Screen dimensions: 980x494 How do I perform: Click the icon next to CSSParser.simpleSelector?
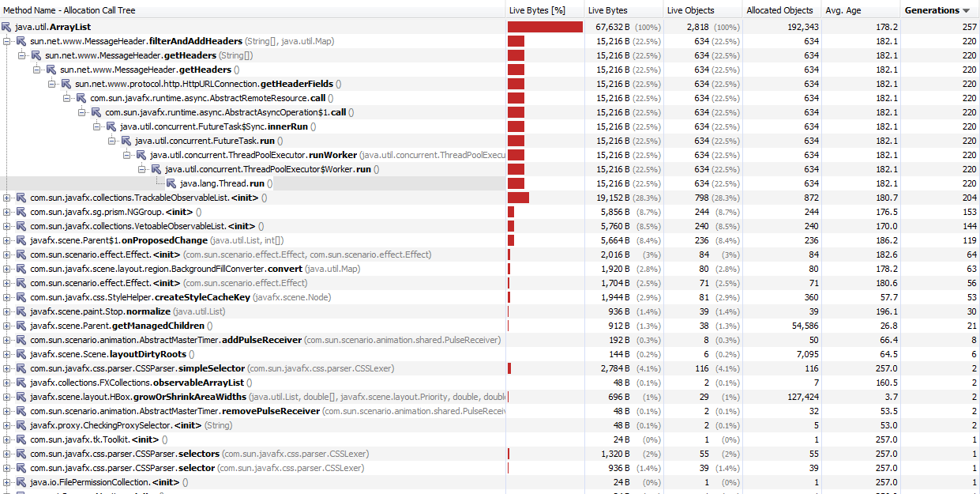pos(21,368)
